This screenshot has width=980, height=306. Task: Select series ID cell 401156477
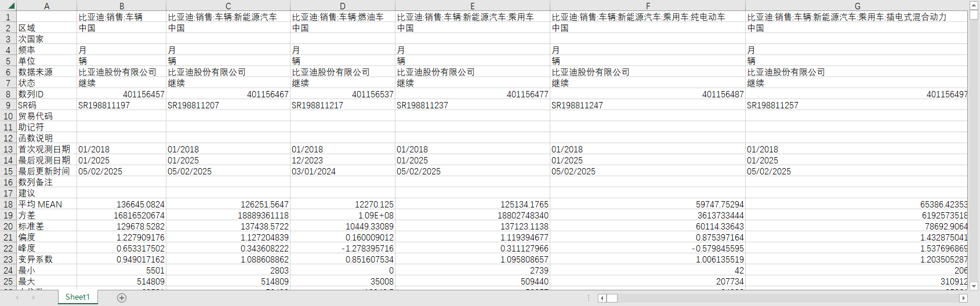pos(473,94)
